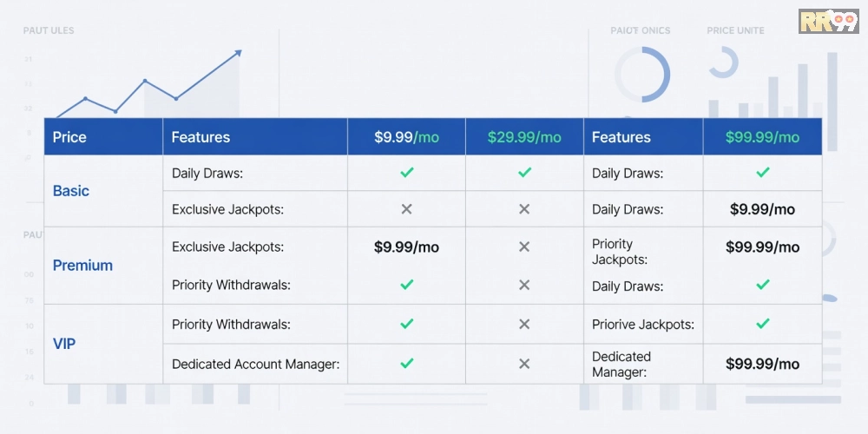Select the Premium plan row label
Image resolution: width=868 pixels, height=434 pixels.
tap(82, 265)
